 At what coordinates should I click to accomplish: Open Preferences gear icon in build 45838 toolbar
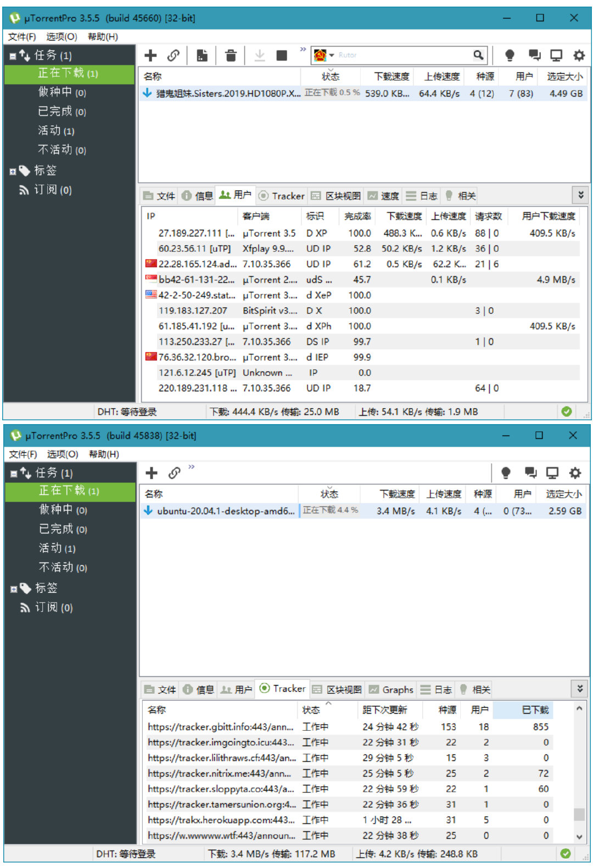pyautogui.click(x=575, y=473)
